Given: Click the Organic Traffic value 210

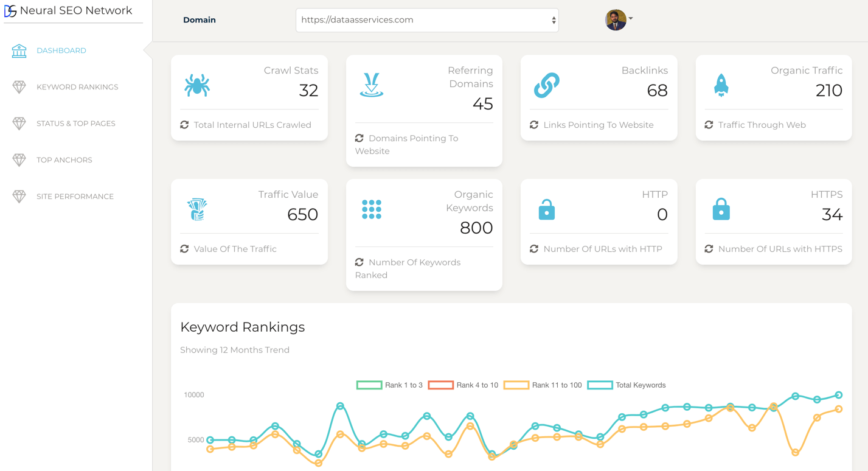Looking at the screenshot, I should [829, 90].
